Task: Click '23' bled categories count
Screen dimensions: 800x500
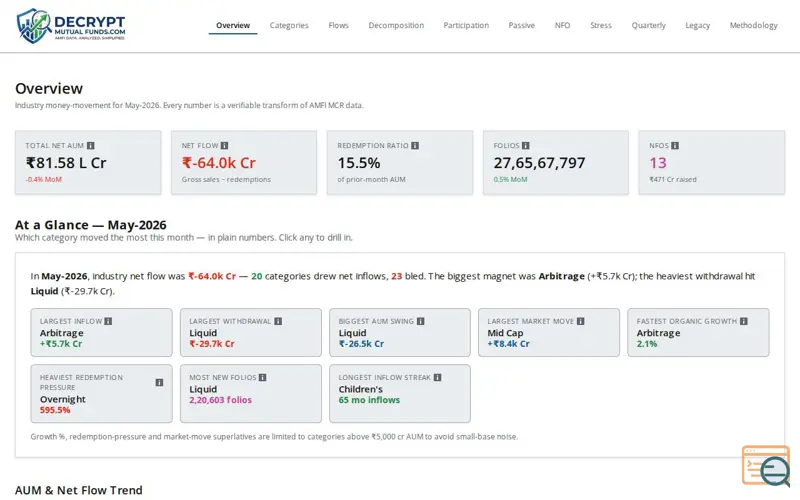Action: pyautogui.click(x=396, y=276)
